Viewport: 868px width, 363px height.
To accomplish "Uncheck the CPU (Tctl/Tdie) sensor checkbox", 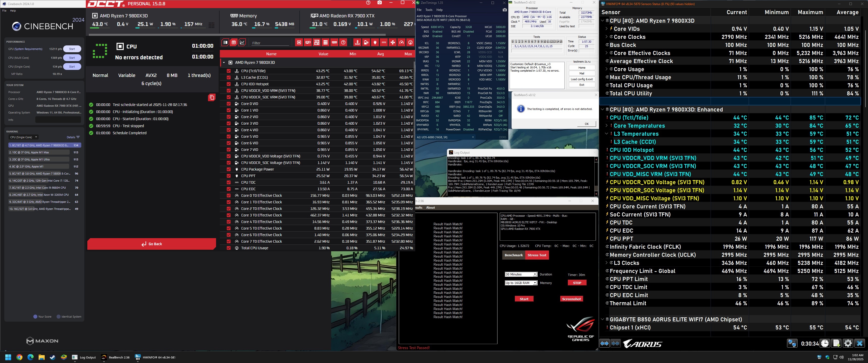I will 228,71.
